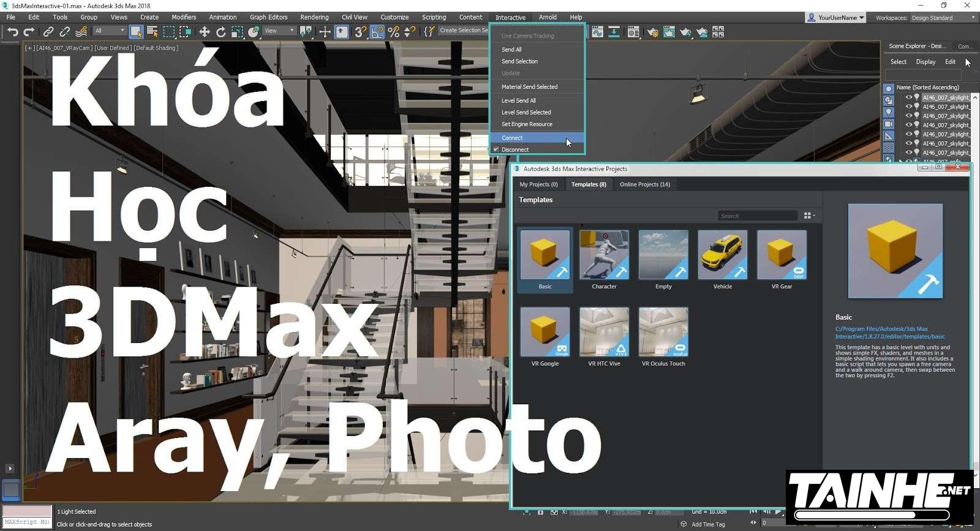Screen dimensions: 980x531
Task: Choose the Select and Scale tool
Action: [x=238, y=31]
